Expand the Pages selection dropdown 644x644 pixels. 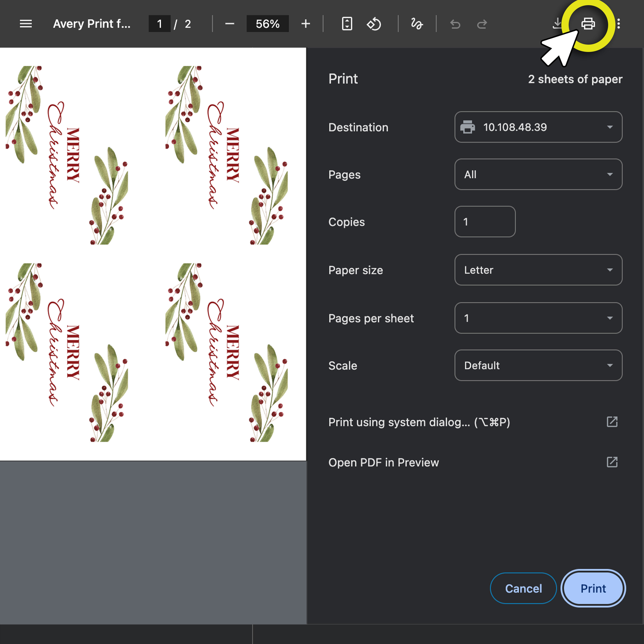pos(538,174)
